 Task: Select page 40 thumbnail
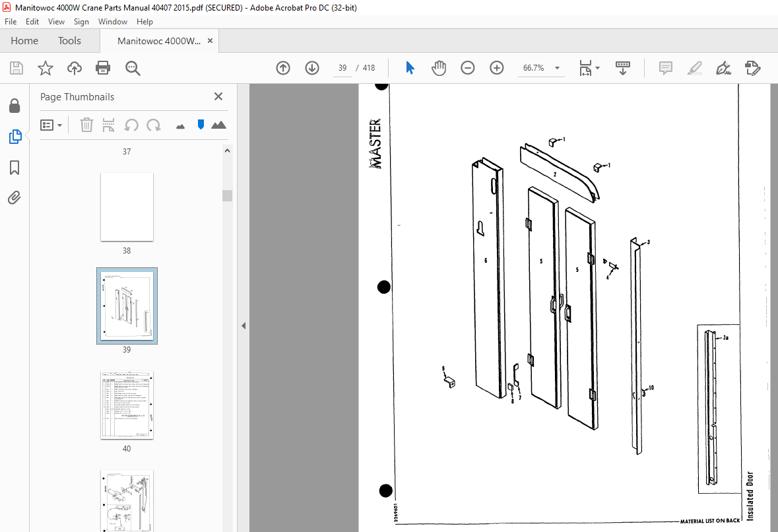click(127, 405)
